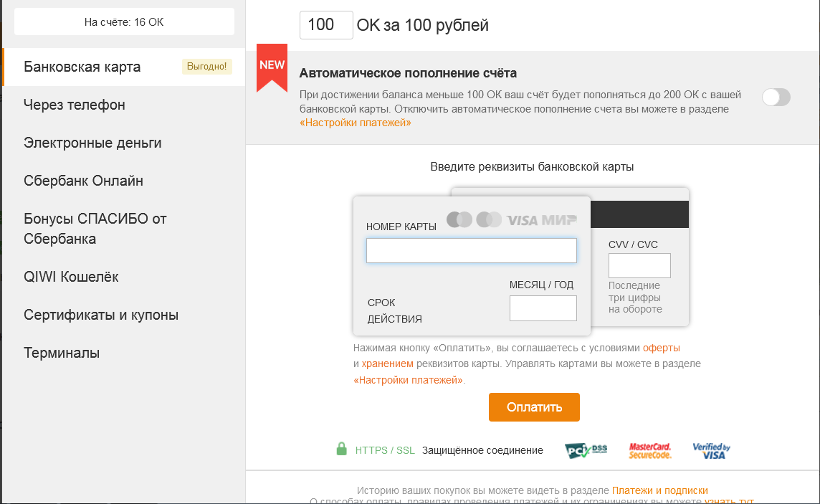The image size is (820, 504).
Task: Click the OK amount field showing 100
Action: click(326, 25)
